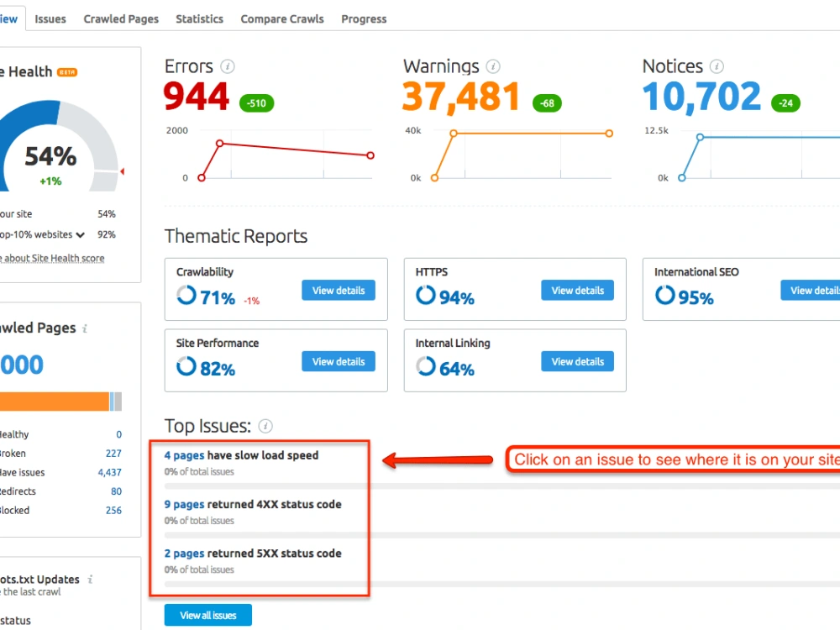Click the info icon next to Notices

point(717,66)
